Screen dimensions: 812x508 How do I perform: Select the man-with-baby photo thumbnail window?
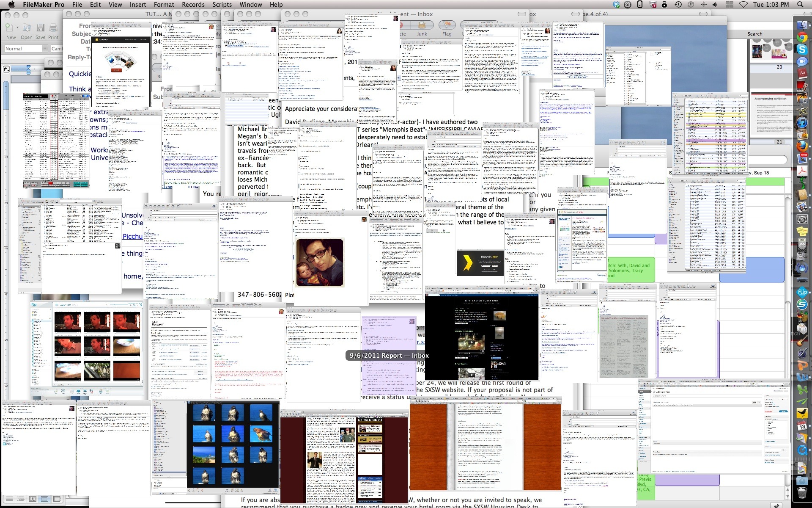[320, 262]
